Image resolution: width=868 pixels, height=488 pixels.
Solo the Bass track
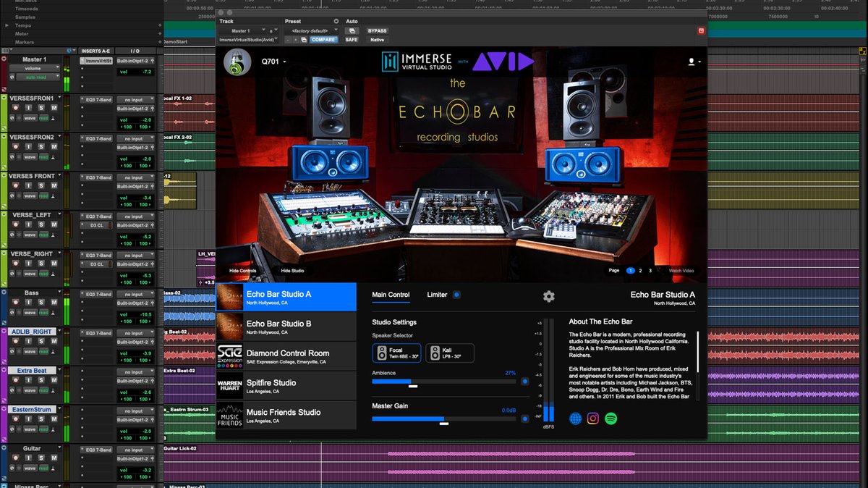(x=41, y=303)
